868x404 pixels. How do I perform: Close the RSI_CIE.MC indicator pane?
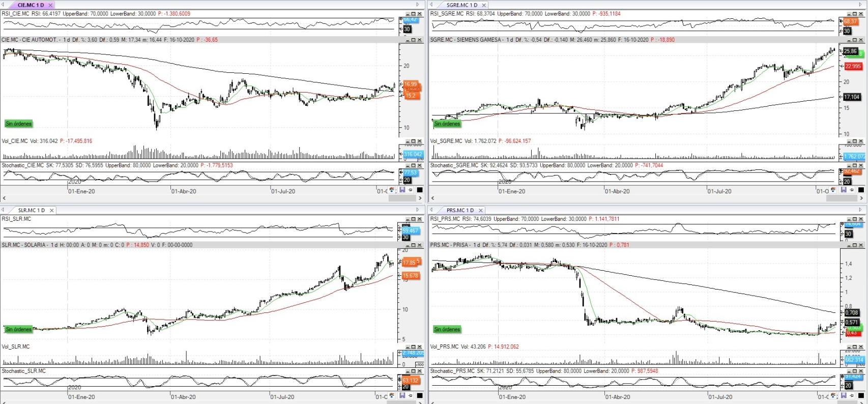tap(419, 14)
